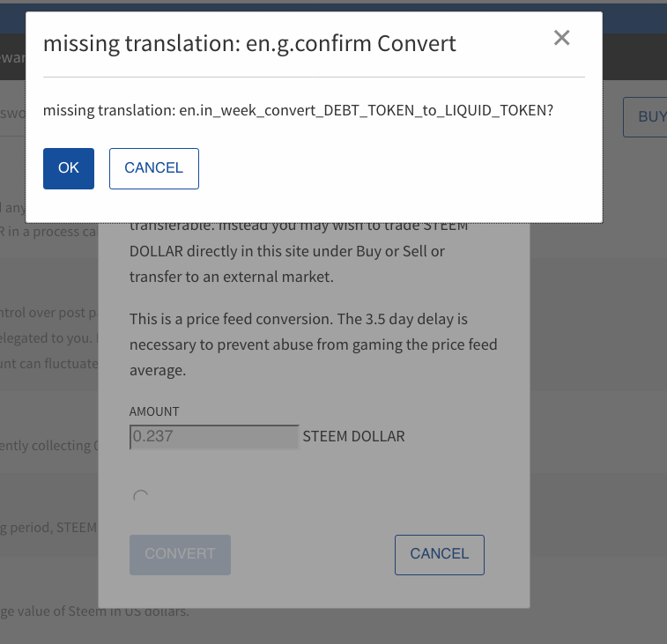Click the divider line under dialog title
This screenshot has width=667, height=644.
[x=314, y=78]
